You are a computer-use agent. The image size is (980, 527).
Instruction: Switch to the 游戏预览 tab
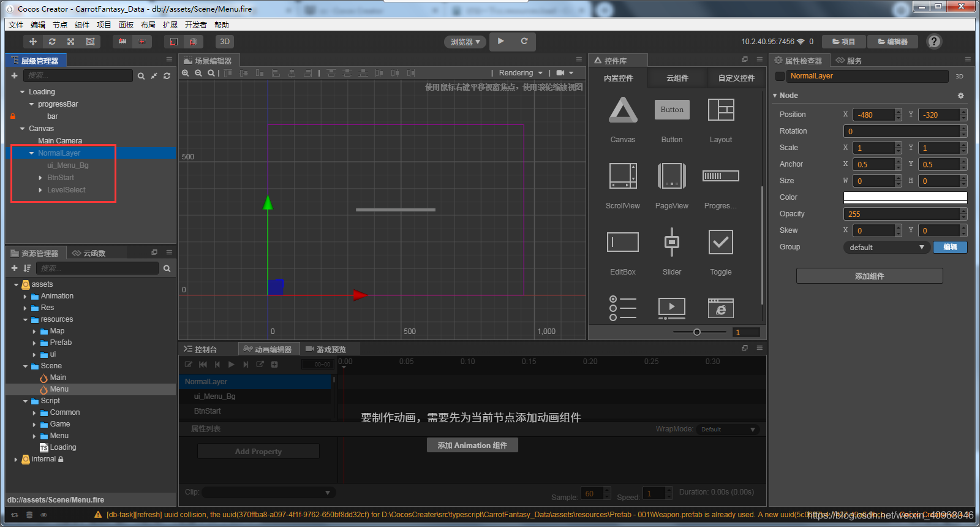331,349
